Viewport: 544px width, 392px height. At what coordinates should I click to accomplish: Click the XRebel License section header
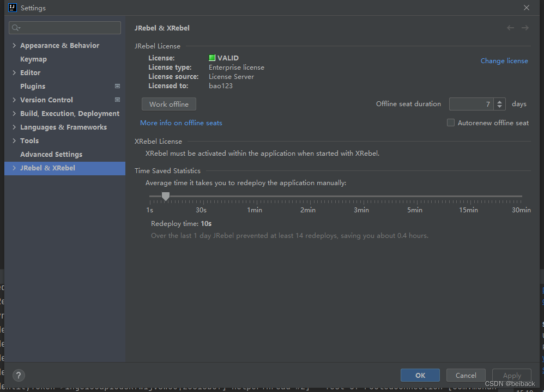(158, 142)
